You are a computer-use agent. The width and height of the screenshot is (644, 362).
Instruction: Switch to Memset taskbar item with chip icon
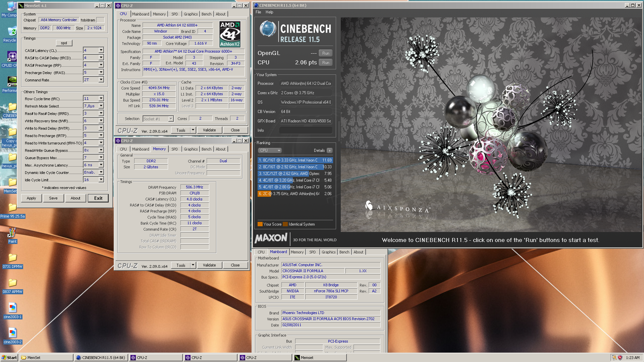click(319, 358)
